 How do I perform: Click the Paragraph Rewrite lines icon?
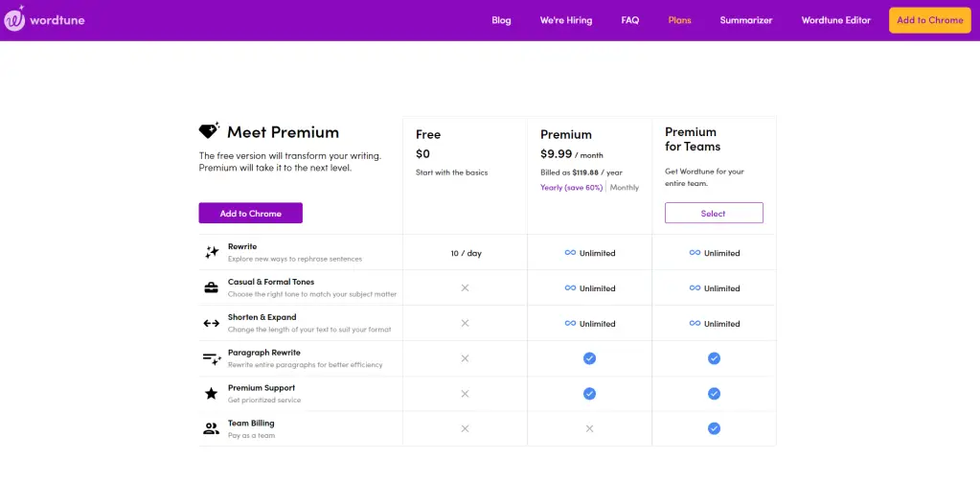[212, 358]
